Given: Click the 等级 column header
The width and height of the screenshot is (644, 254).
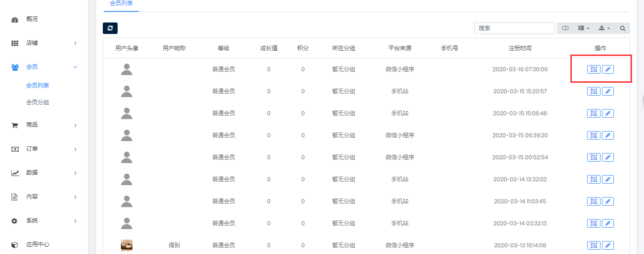Looking at the screenshot, I should 224,48.
